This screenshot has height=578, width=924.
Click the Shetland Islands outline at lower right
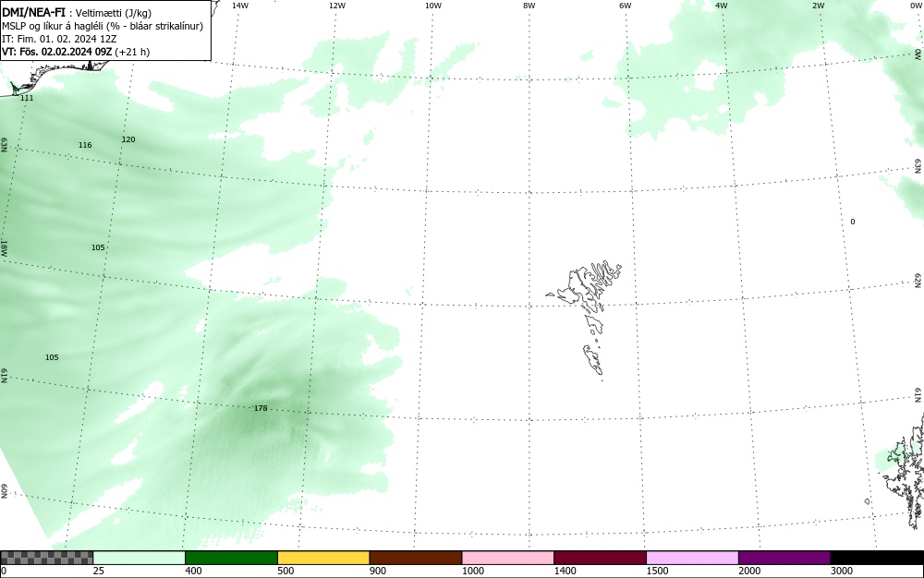coord(905,471)
